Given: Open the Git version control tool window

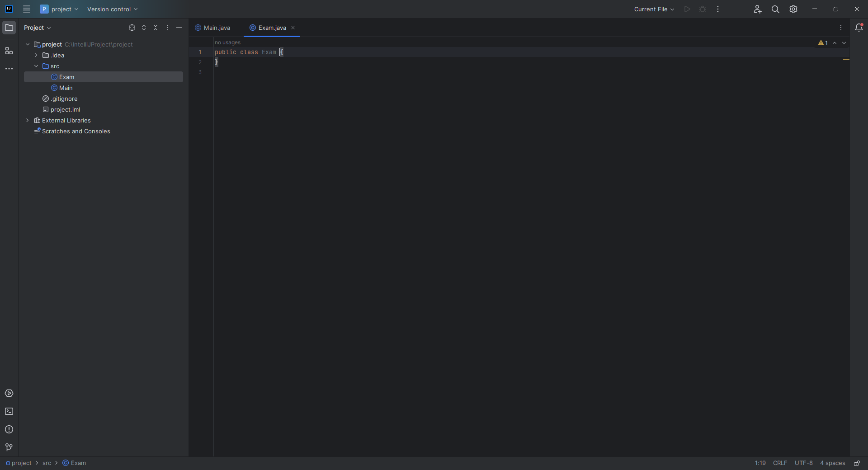Looking at the screenshot, I should coord(9,447).
